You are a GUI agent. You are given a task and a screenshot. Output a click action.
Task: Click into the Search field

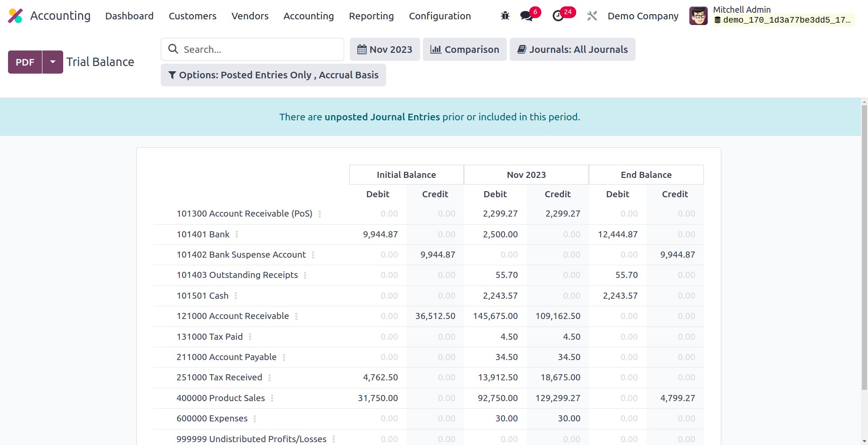pos(259,50)
